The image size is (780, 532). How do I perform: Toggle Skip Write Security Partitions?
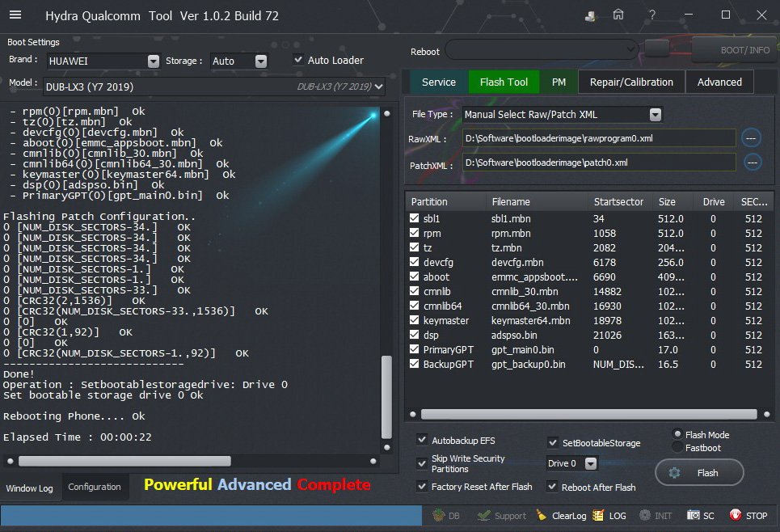pos(422,463)
